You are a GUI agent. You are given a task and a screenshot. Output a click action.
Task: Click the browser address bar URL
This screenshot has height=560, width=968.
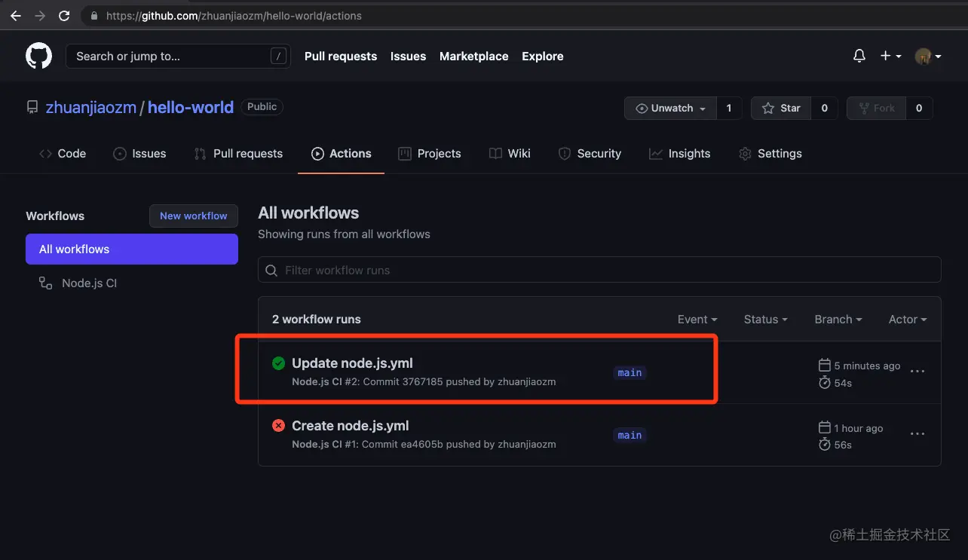point(234,16)
